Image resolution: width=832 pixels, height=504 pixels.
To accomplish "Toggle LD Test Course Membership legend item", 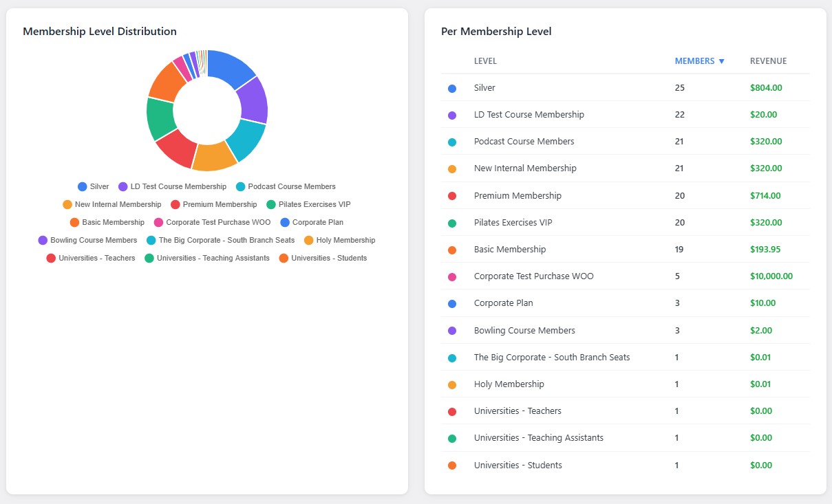I will 172,186.
